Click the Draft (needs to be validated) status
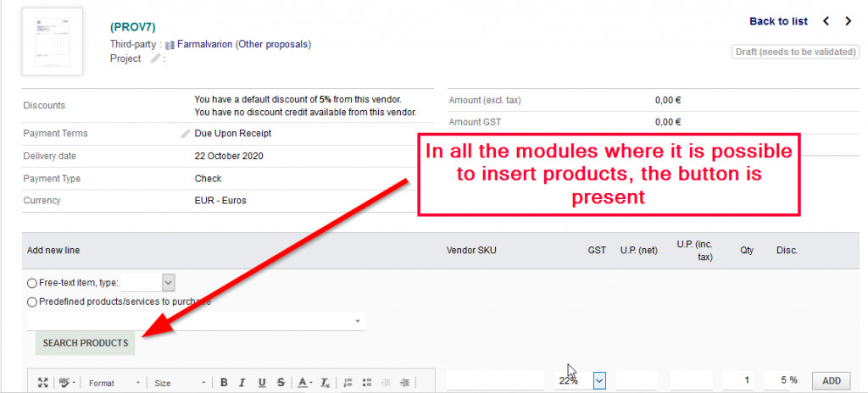This screenshot has width=868, height=393. click(x=795, y=52)
